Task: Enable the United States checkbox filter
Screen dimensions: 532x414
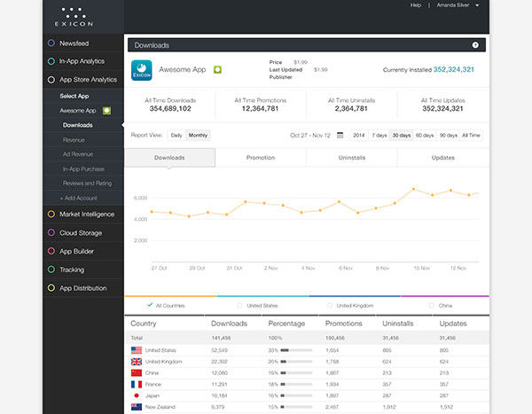Action: click(240, 305)
